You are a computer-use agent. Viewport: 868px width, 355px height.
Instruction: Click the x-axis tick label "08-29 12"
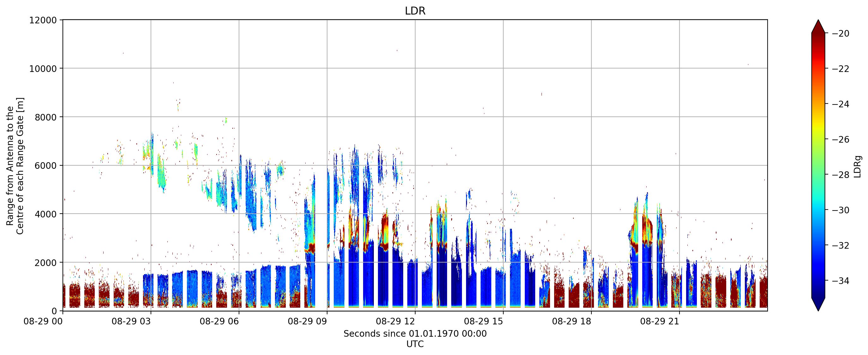pos(395,321)
